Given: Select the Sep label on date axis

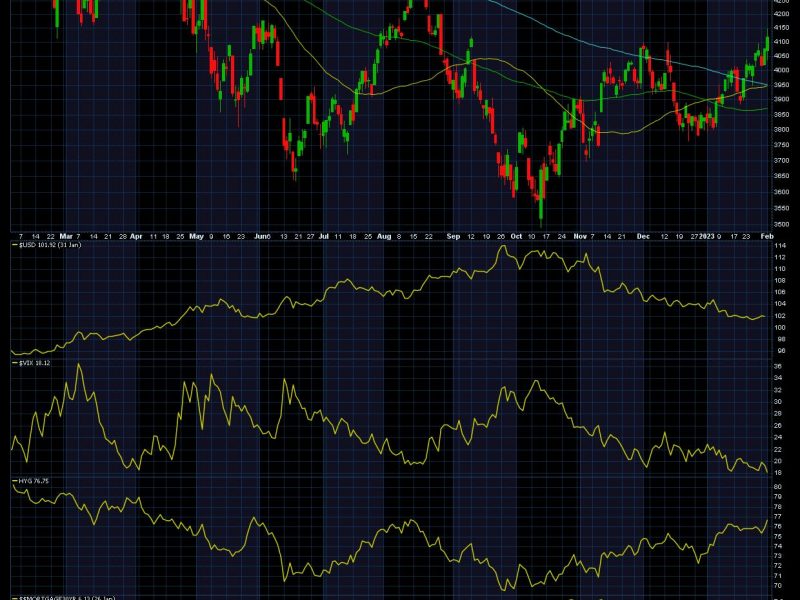Looking at the screenshot, I should [453, 236].
